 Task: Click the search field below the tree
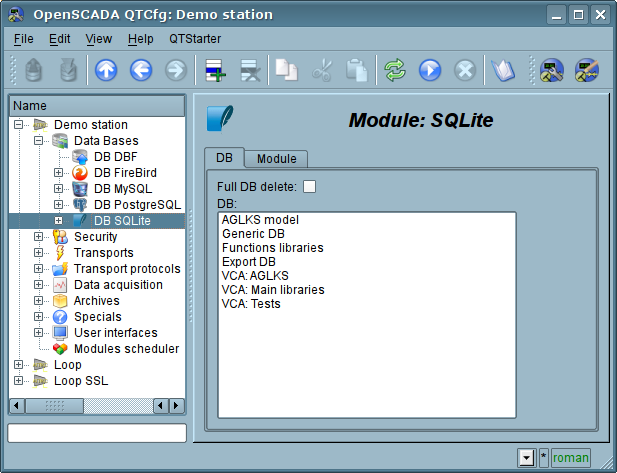pyautogui.click(x=97, y=433)
